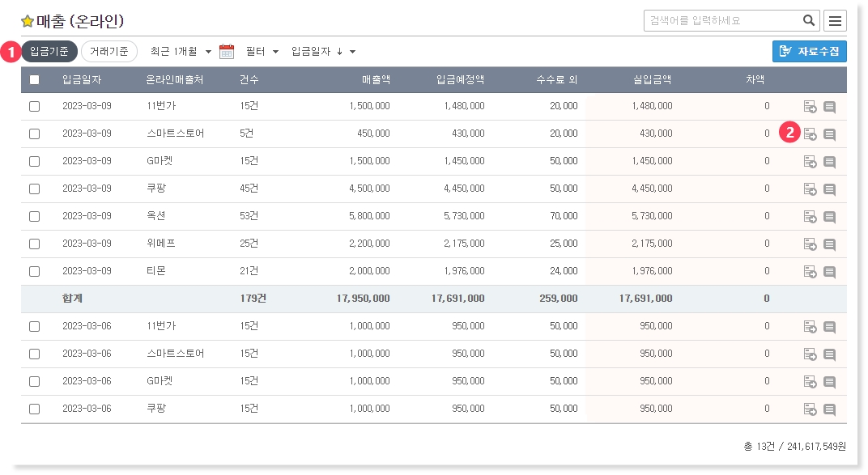
Task: Select the G마켓 2023-03-09 row checkbox
Action: (34, 161)
